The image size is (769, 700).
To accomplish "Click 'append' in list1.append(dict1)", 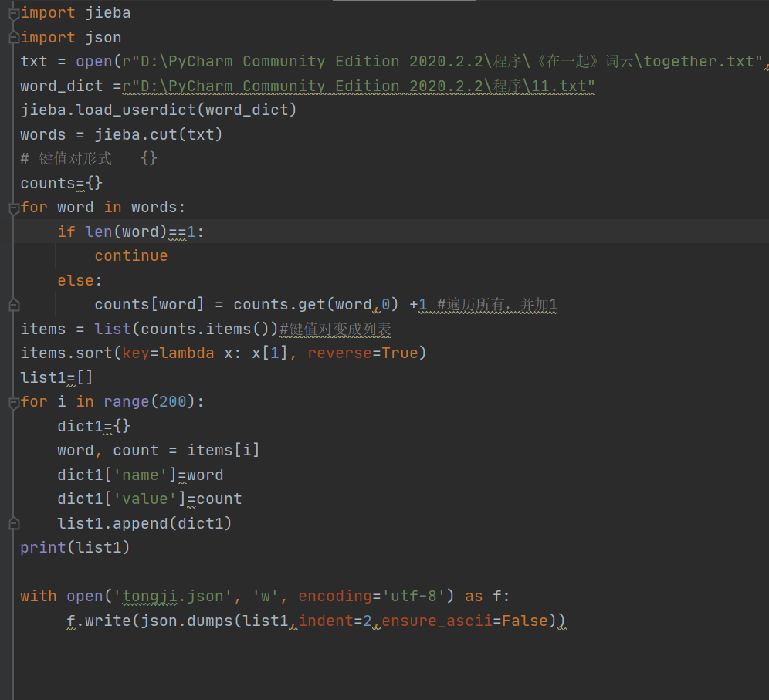I will coord(141,523).
